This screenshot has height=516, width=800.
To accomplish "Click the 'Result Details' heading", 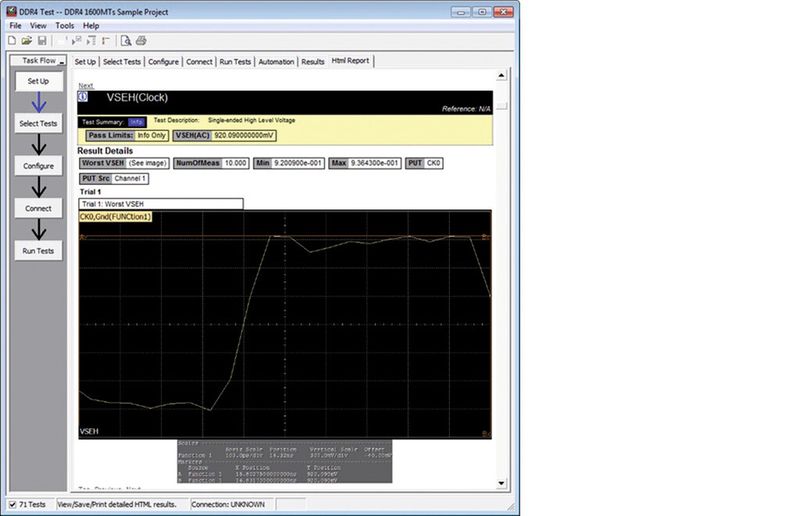I will [x=105, y=151].
